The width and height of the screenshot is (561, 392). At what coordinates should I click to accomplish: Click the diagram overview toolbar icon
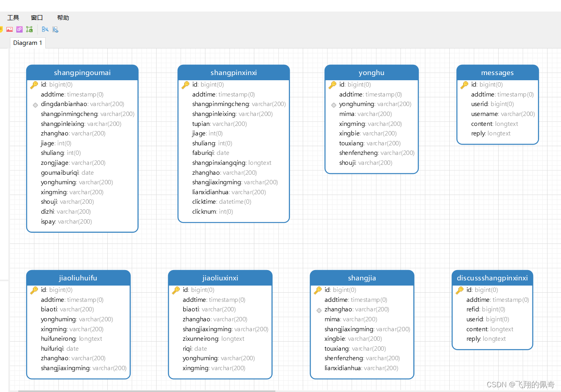pyautogui.click(x=55, y=29)
